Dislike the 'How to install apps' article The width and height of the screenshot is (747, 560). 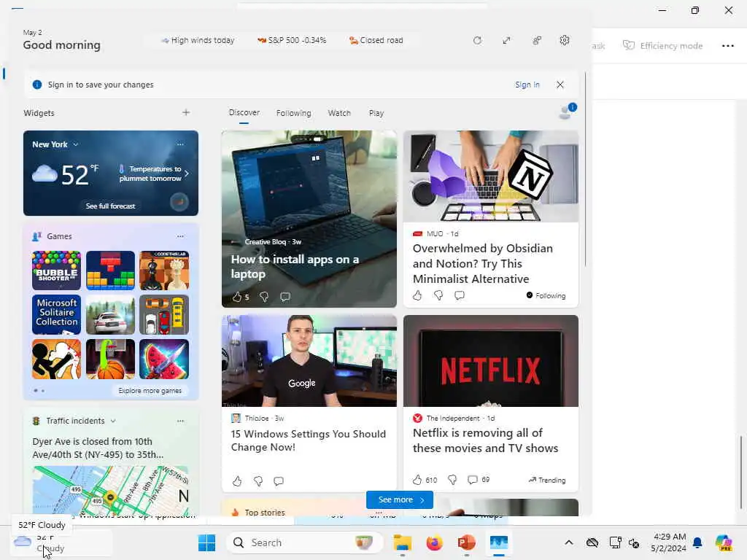coord(264,297)
